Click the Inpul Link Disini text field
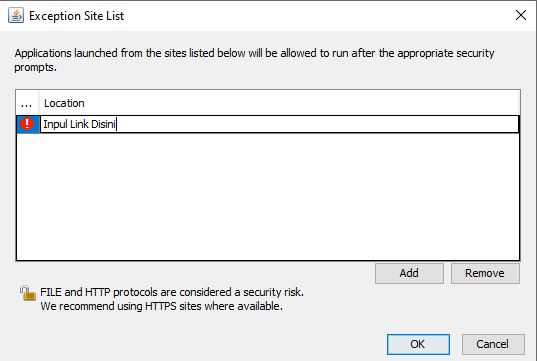 [x=279, y=124]
